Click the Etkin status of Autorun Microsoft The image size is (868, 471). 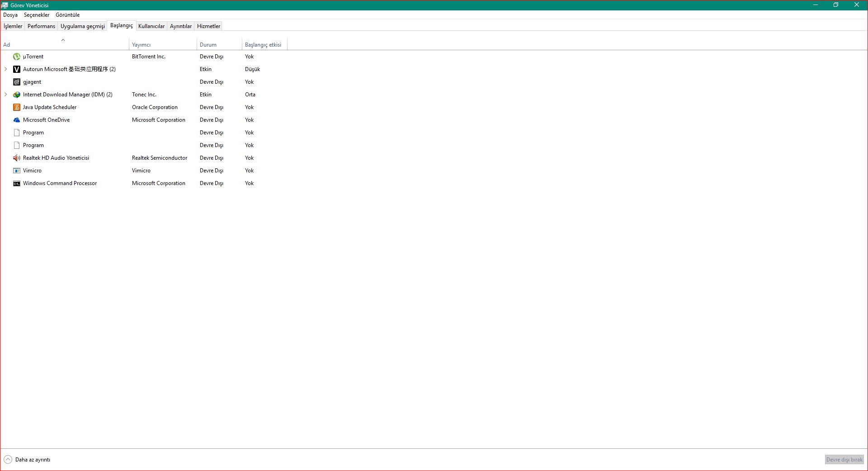coord(206,69)
